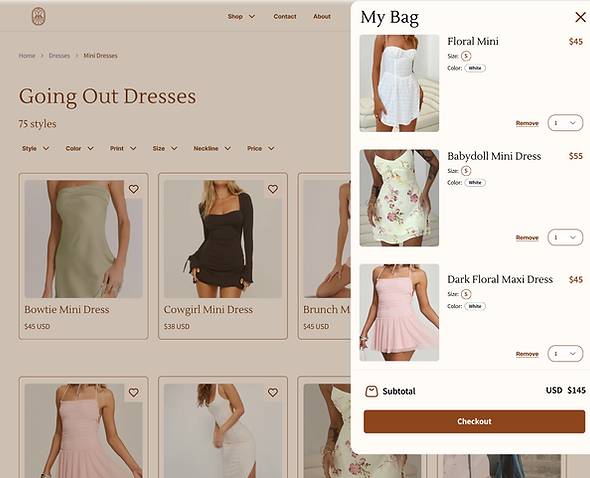The width and height of the screenshot is (590, 478).
Task: Click the Checkout button
Action: pos(474,421)
